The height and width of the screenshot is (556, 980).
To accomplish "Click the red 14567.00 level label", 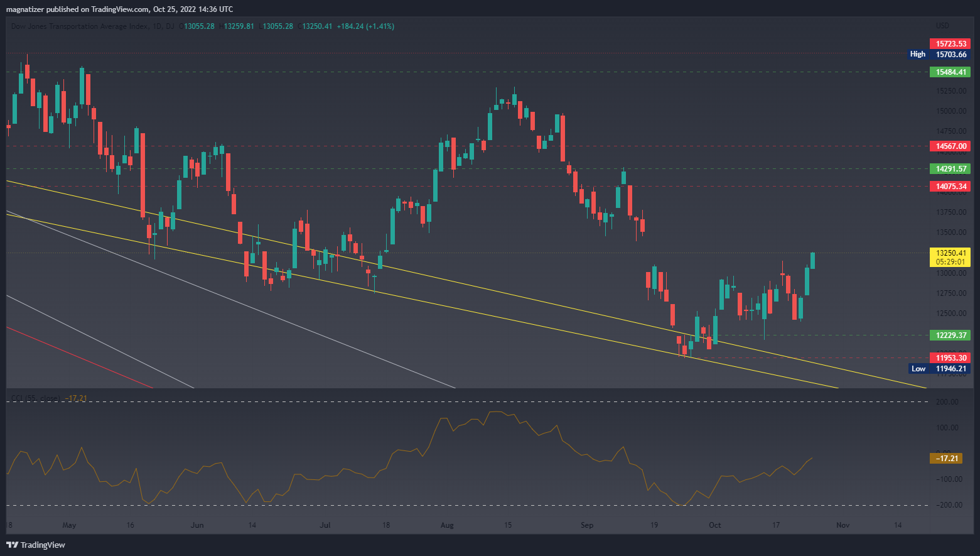I will click(950, 146).
